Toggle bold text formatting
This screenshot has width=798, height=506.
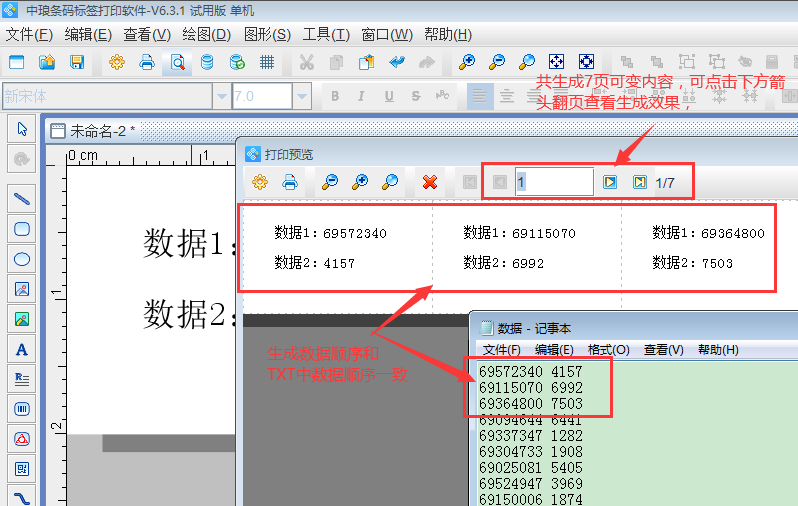pos(335,97)
